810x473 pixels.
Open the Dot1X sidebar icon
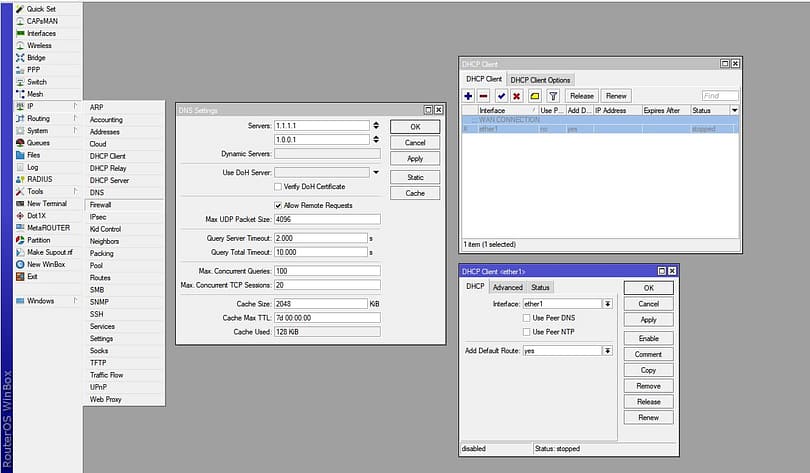point(20,215)
